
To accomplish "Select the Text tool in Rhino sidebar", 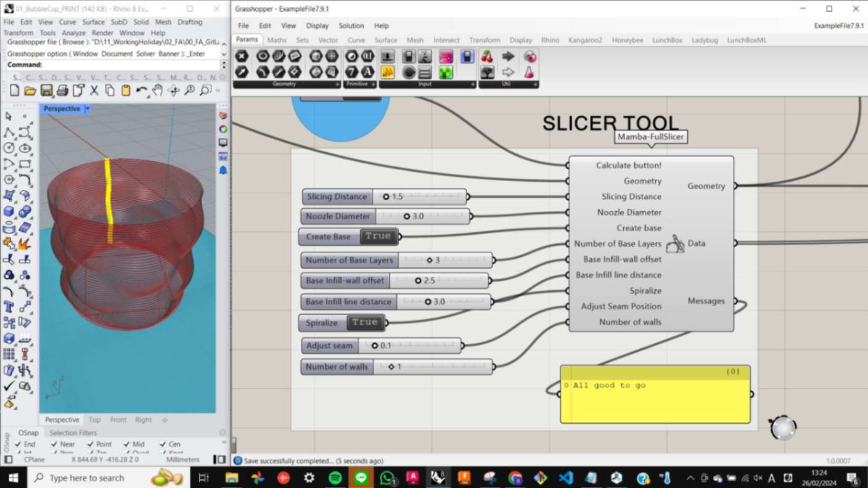I will click(9, 306).
